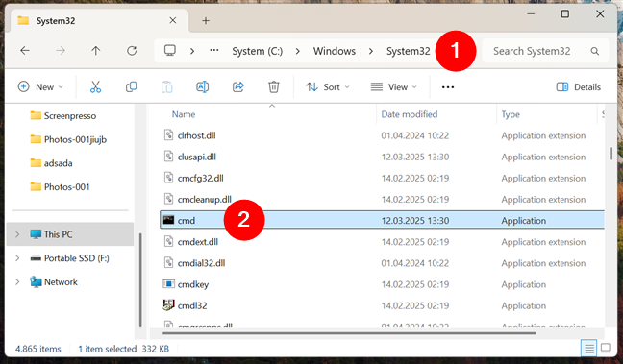Select the cmdext.dll file

[x=197, y=241]
